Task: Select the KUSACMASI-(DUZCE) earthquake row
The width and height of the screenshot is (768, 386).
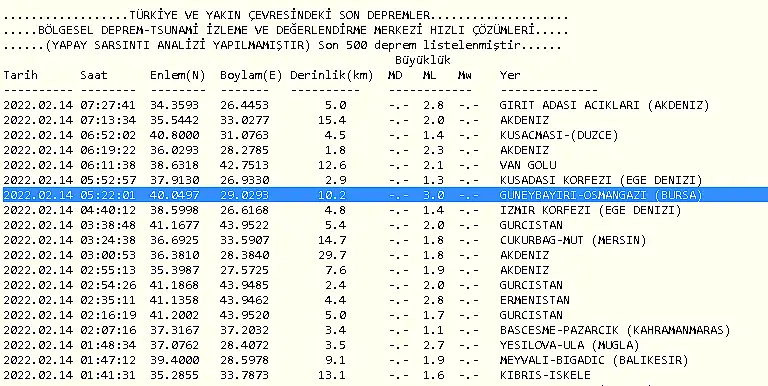Action: pyautogui.click(x=384, y=135)
